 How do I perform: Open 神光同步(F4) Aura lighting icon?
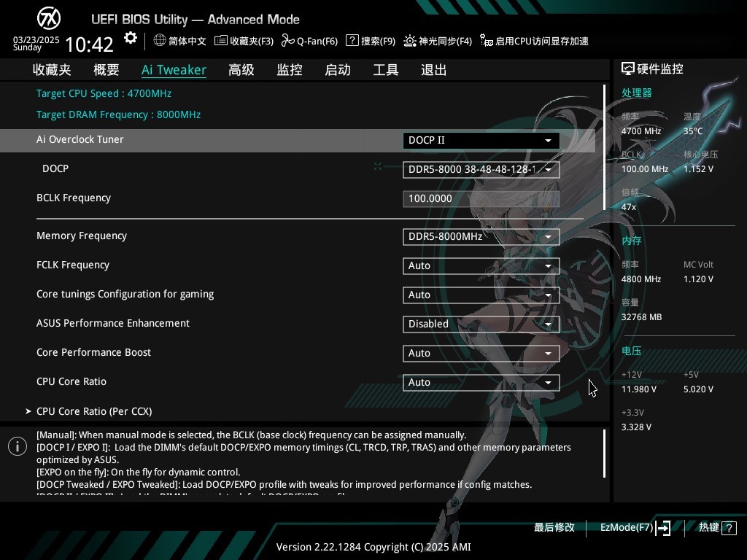click(x=410, y=41)
